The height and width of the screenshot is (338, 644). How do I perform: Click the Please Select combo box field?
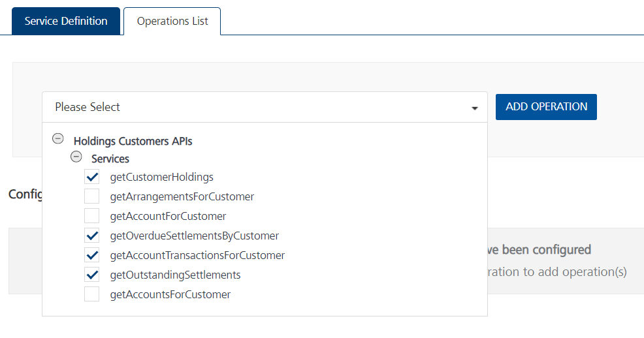tap(255, 107)
